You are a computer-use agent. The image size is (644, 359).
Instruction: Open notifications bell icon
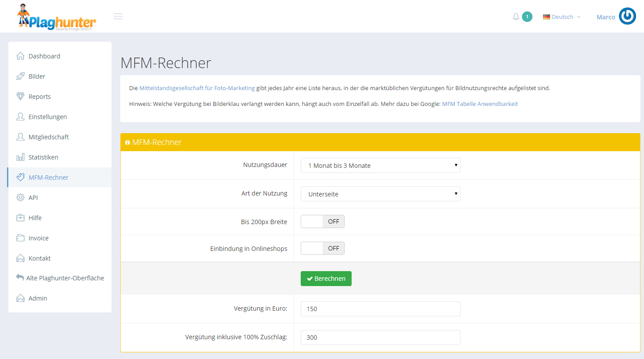[516, 17]
